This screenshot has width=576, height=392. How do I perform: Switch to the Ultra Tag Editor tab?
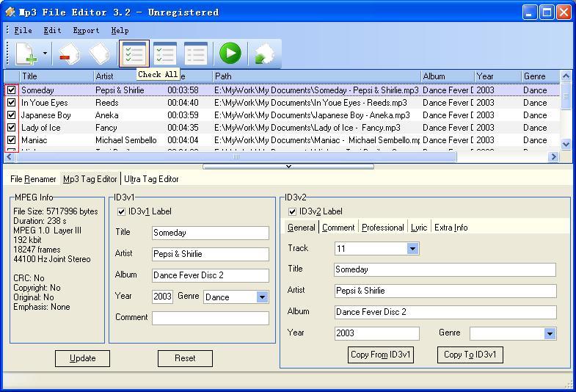(151, 179)
